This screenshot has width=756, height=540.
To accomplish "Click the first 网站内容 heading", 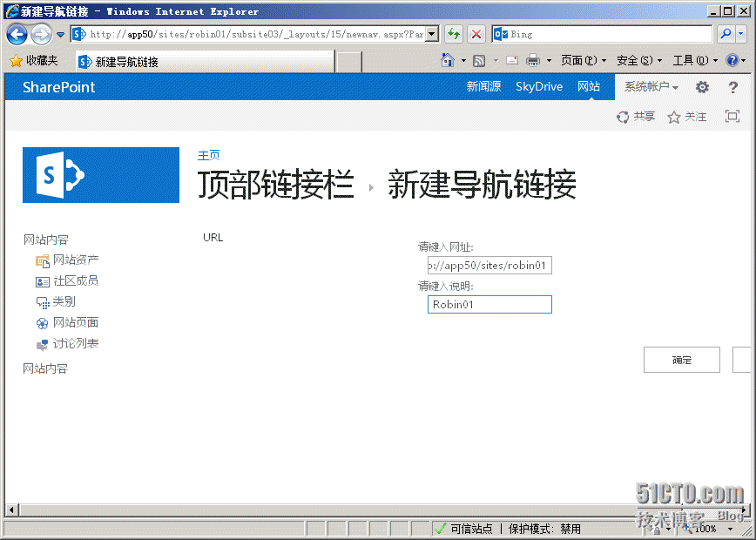I will [x=46, y=240].
